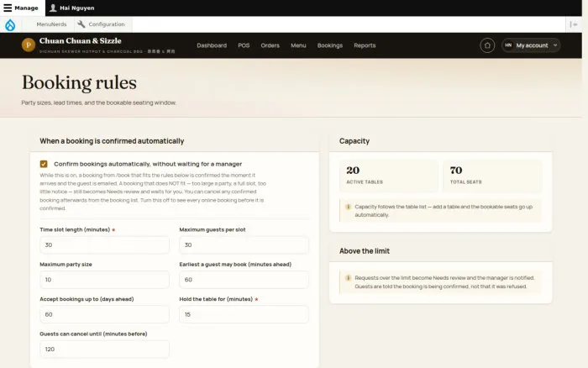Click Time slot length input field
588x368 pixels.
(104, 245)
